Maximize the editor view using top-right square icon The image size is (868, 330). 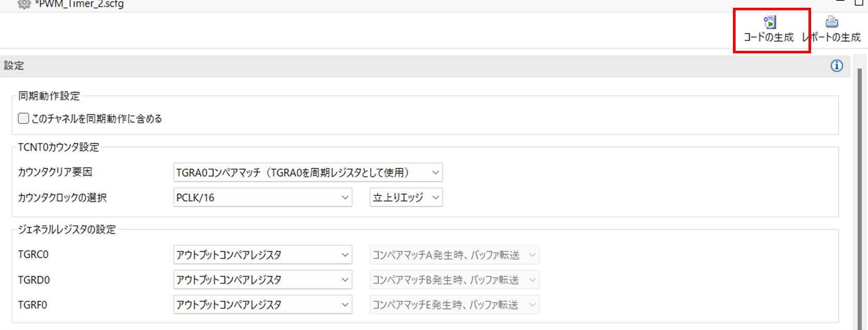(858, 3)
